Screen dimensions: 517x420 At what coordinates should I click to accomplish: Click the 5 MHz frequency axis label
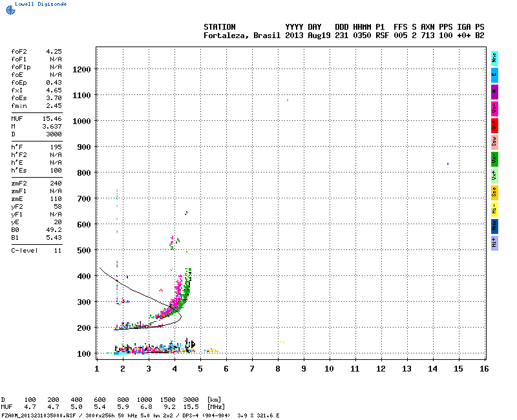(200, 369)
